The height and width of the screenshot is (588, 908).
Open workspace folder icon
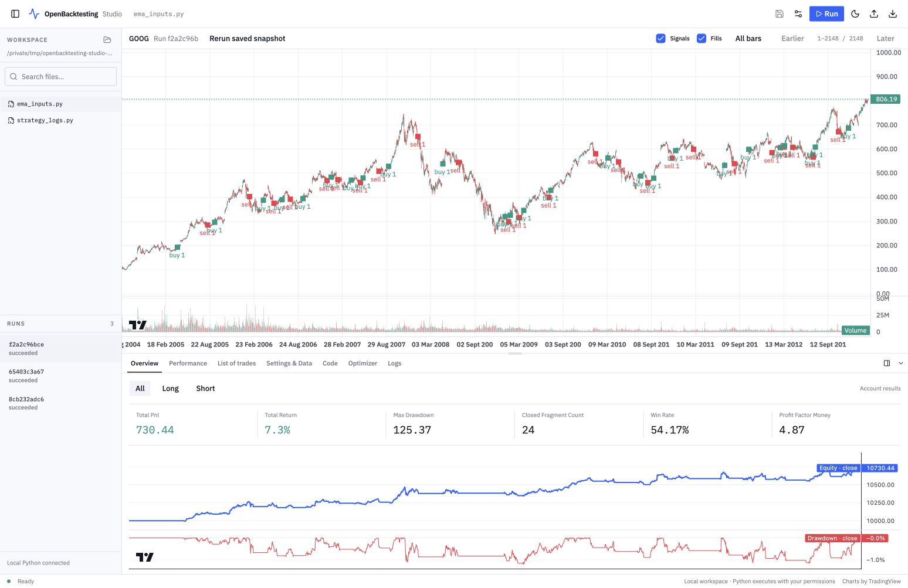click(107, 40)
